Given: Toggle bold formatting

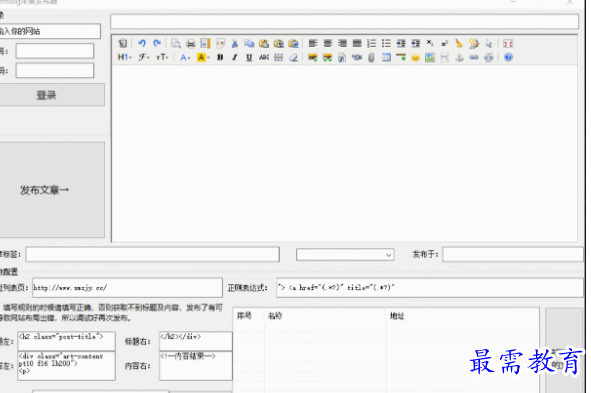Looking at the screenshot, I should [x=220, y=57].
